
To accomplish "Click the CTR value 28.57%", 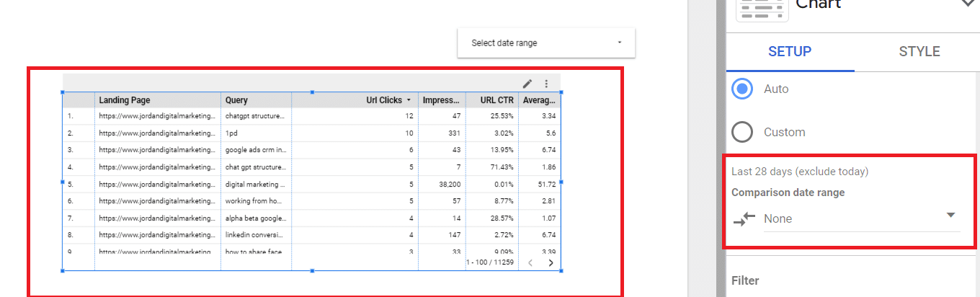I will click(502, 218).
